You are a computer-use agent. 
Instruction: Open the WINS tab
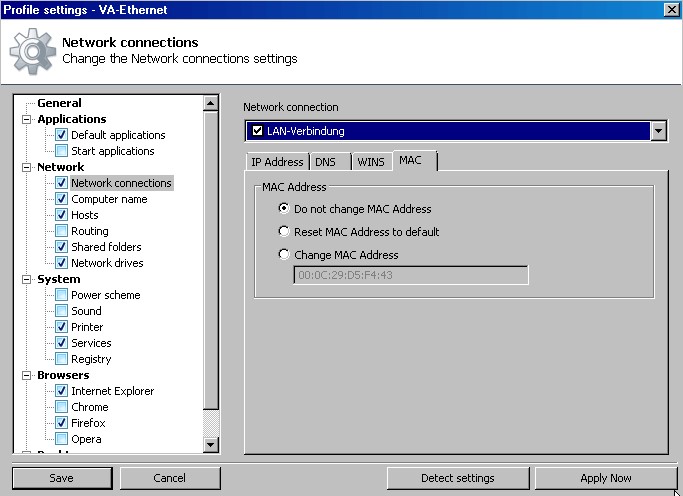(372, 162)
